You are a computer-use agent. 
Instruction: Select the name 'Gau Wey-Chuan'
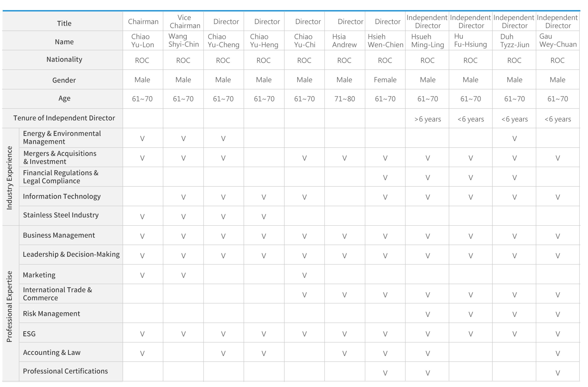558,40
